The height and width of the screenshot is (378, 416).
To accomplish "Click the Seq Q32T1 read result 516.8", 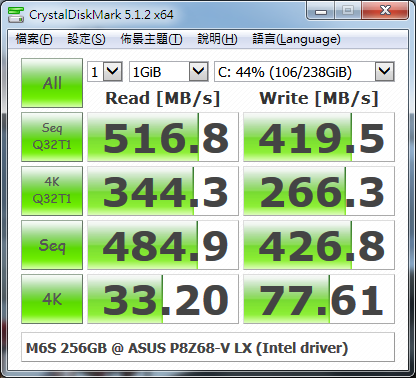I will click(x=163, y=137).
